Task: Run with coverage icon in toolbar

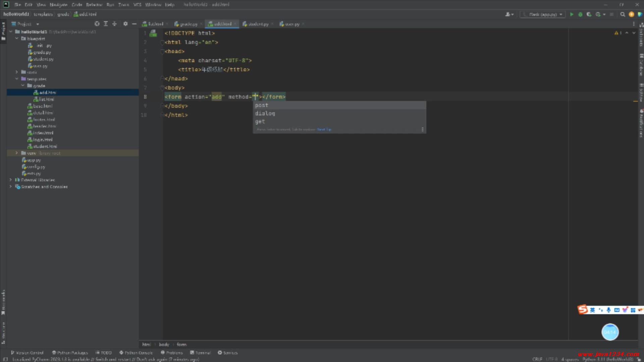Action: pyautogui.click(x=589, y=14)
